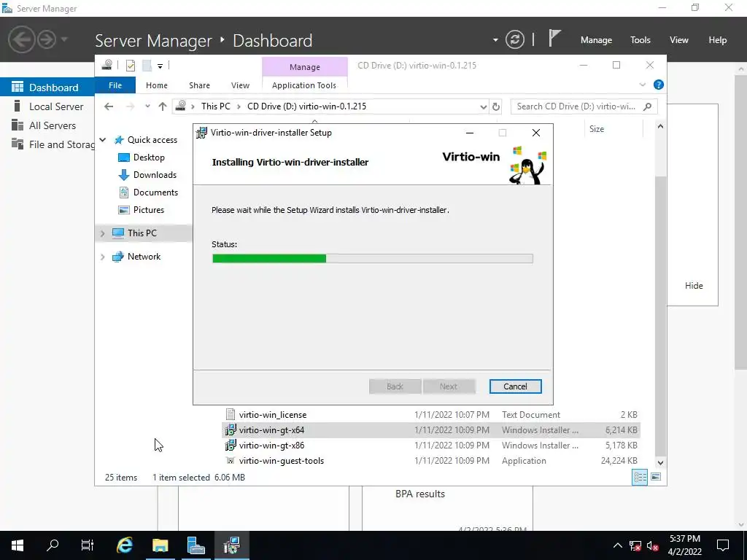747x560 pixels.
Task: Expand the Explorer ribbon chevron
Action: point(642,85)
